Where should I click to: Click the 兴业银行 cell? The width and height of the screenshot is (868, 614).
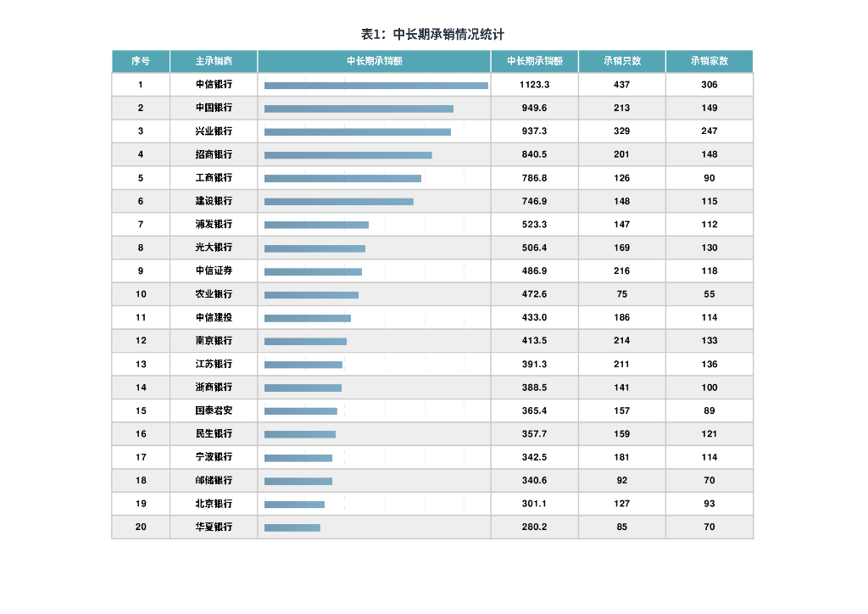coord(214,131)
